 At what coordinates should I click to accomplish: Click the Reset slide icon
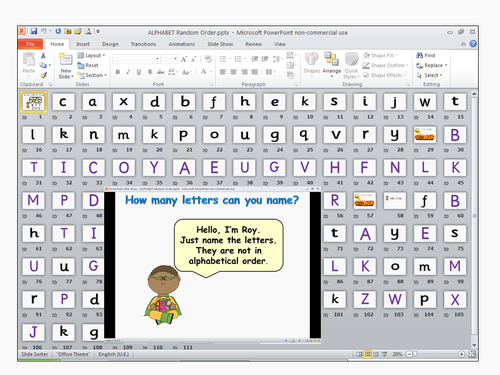tap(81, 65)
